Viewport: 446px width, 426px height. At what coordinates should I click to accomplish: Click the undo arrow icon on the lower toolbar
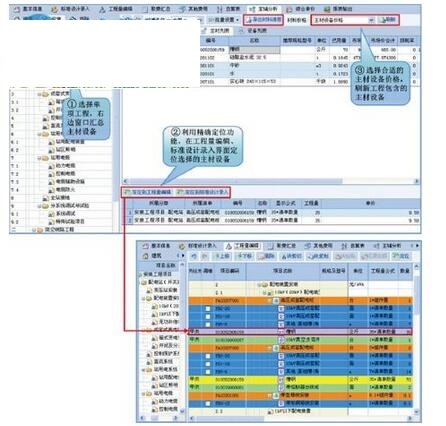coord(194,256)
